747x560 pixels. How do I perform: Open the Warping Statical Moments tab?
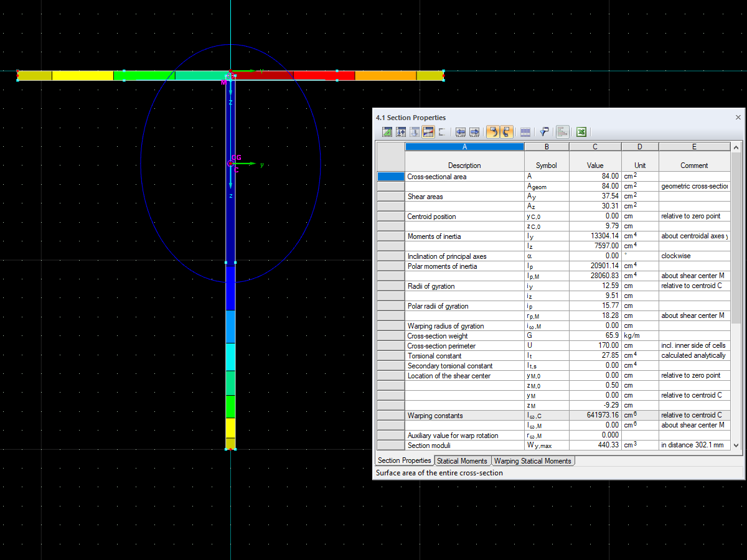[x=533, y=460]
